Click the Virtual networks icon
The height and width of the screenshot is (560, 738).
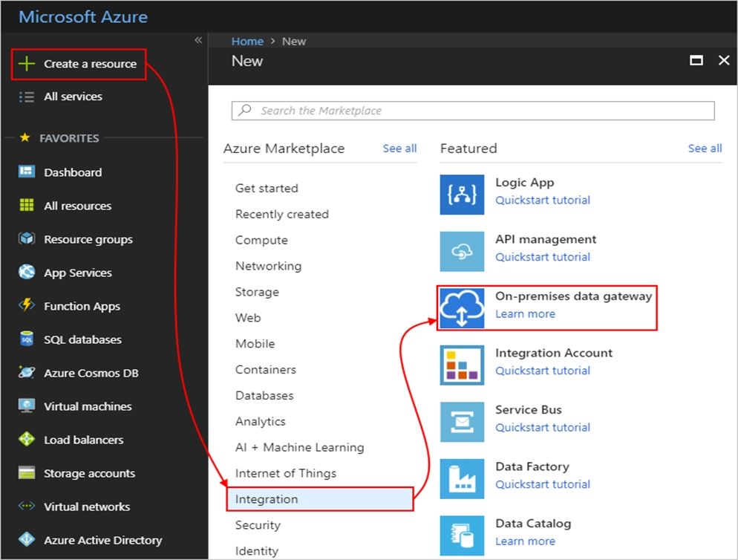27,506
